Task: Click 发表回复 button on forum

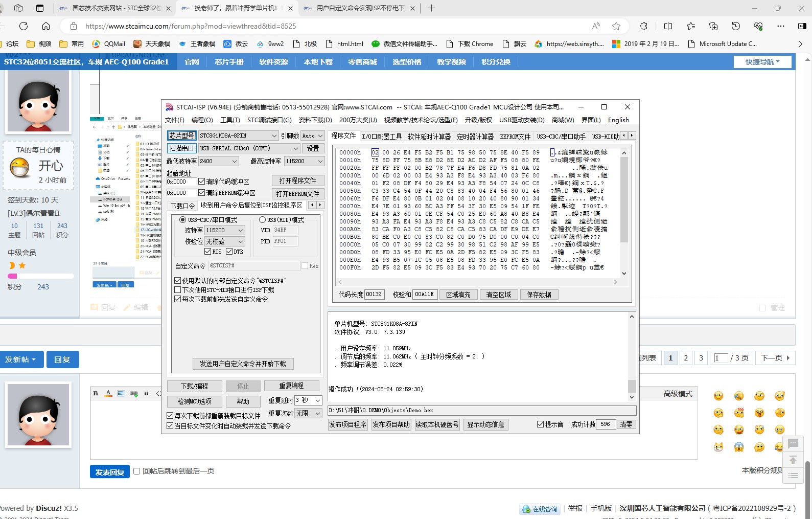Action: 109,471
